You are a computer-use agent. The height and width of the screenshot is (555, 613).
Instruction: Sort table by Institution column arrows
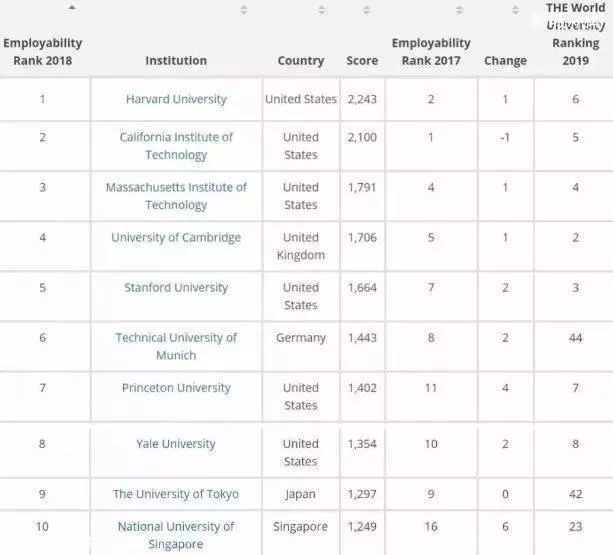(x=244, y=10)
